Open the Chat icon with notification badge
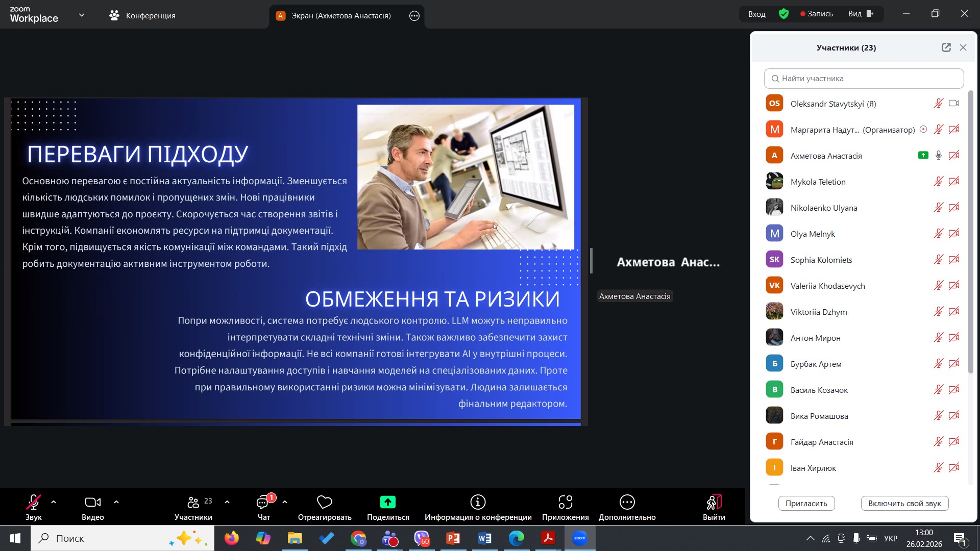This screenshot has width=980, height=551. tap(263, 503)
